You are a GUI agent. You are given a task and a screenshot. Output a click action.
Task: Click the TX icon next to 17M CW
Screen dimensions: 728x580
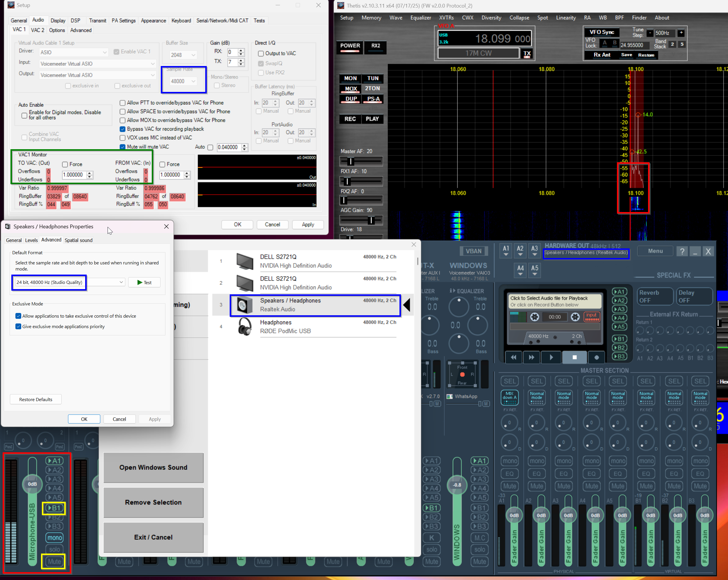(527, 53)
